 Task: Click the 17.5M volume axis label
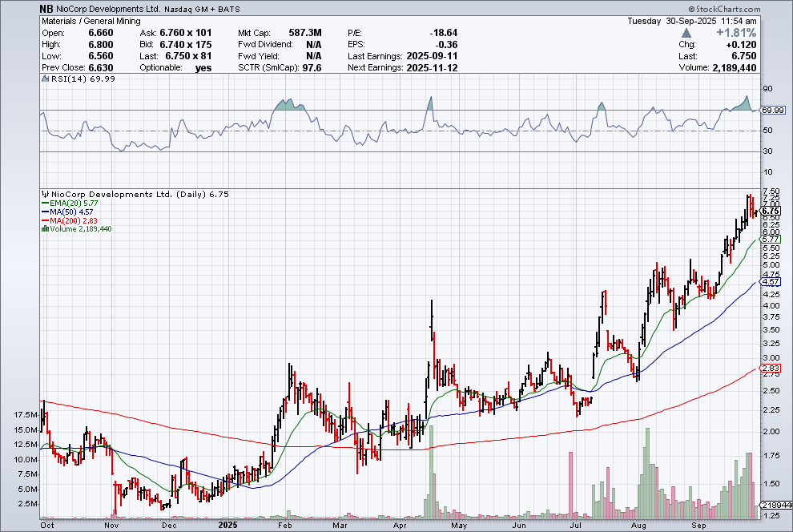pyautogui.click(x=26, y=415)
